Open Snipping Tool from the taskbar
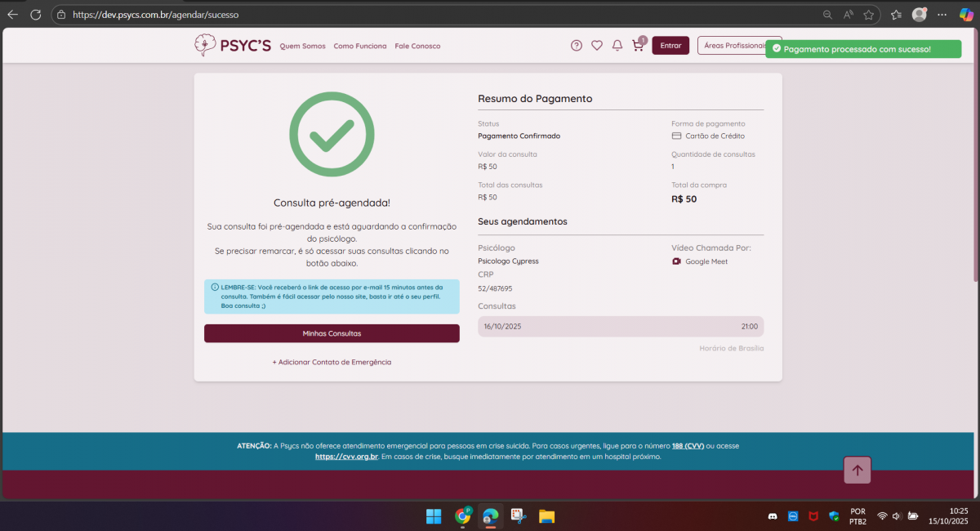The width and height of the screenshot is (980, 531). (518, 516)
